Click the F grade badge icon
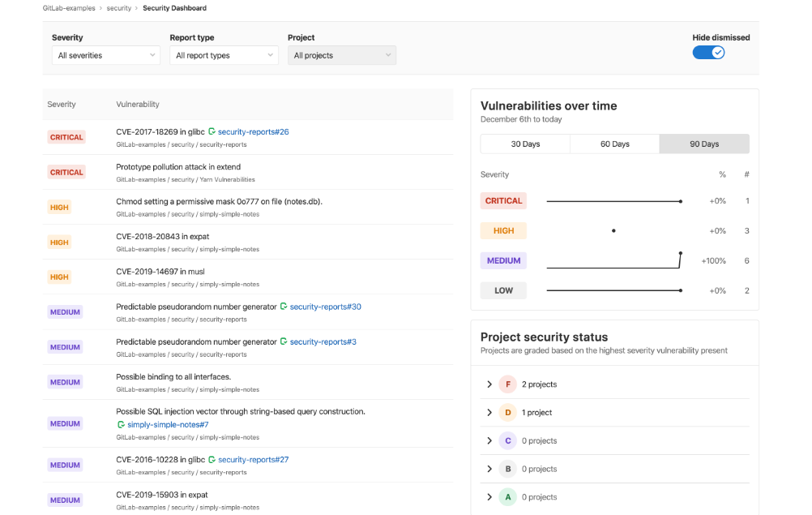Viewport: 812px width, 515px height. 507,384
